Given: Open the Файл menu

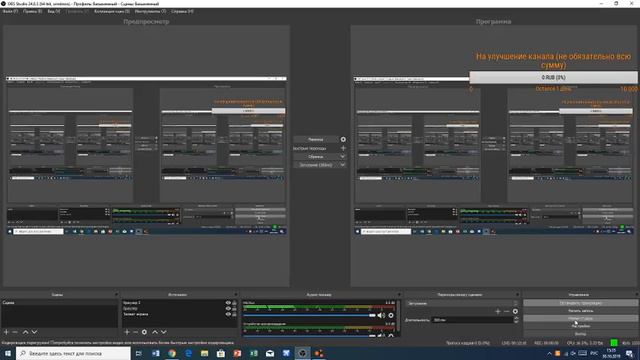Looking at the screenshot, I should click(x=10, y=11).
